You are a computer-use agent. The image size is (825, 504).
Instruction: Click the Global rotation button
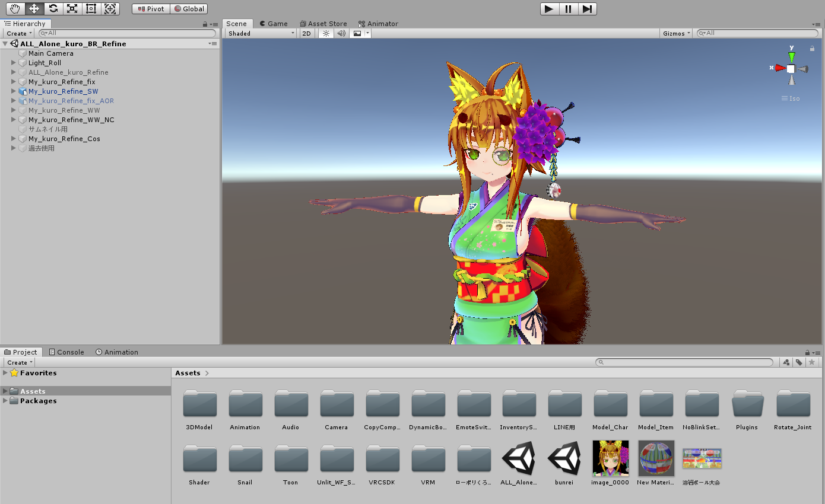tap(189, 9)
